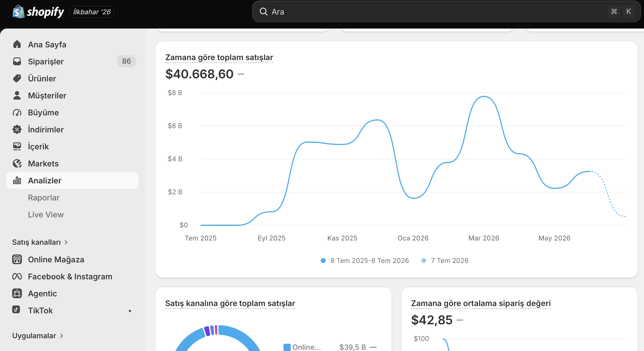Click the 7 Tem 2026 legend text
Screen dimensions: 644x351
pos(450,261)
